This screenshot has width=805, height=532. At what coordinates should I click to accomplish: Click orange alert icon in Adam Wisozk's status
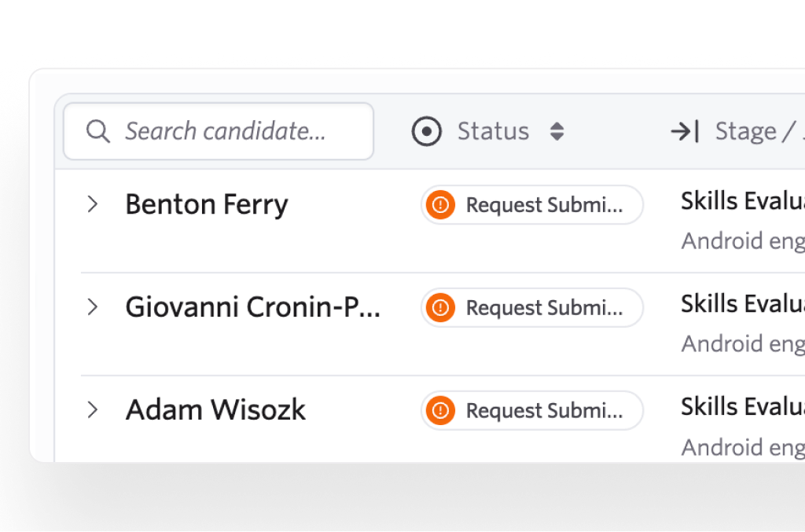440,410
